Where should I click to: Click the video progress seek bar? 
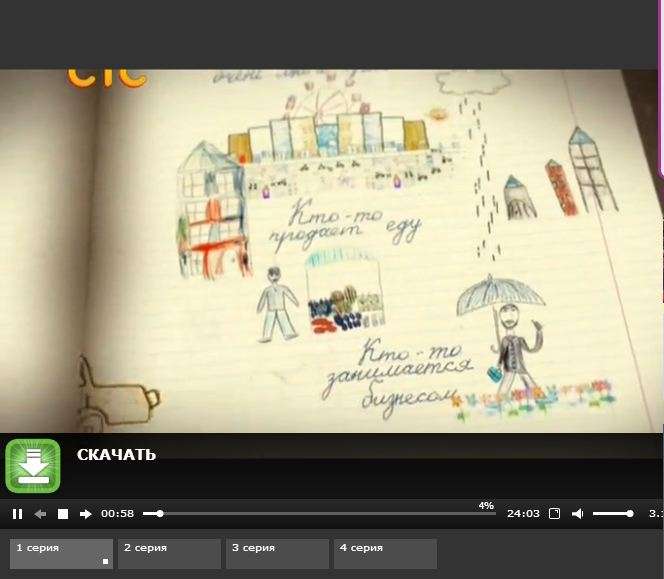coord(320,514)
